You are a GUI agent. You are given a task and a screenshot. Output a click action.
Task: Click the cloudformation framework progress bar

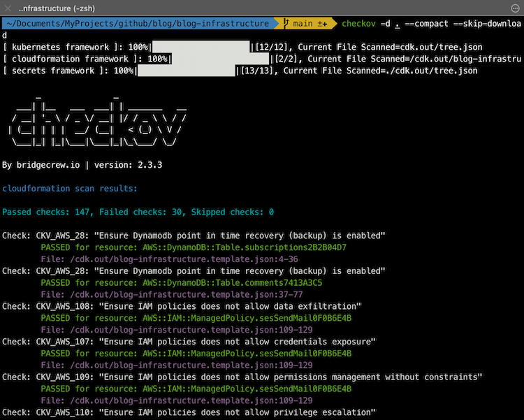point(220,59)
